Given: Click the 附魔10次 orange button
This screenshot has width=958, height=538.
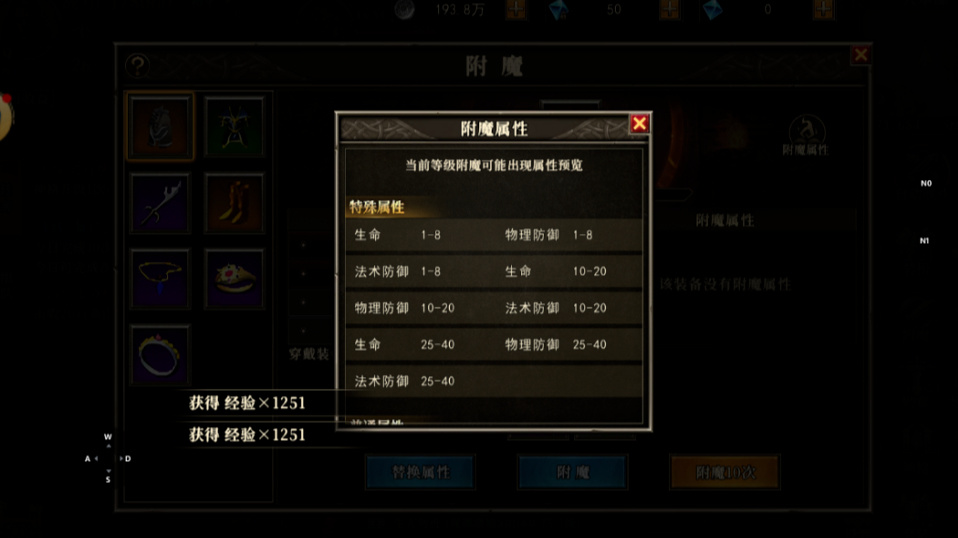Looking at the screenshot, I should (x=725, y=472).
